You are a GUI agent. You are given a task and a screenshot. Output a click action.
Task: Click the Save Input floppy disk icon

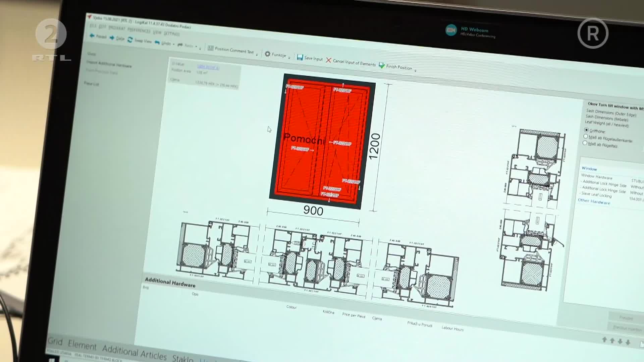click(300, 57)
